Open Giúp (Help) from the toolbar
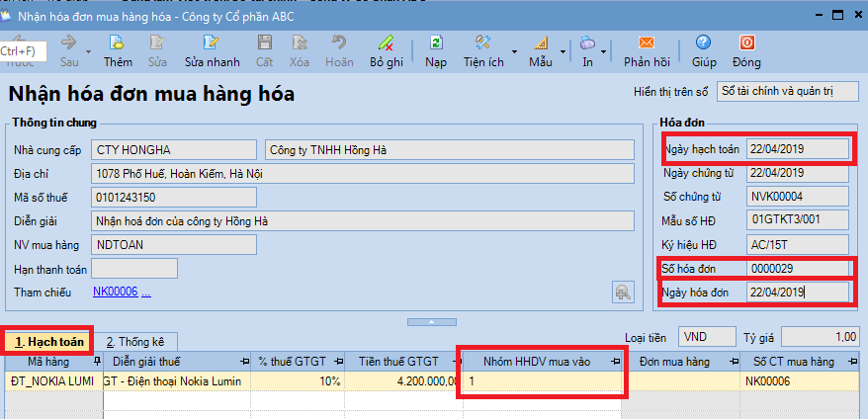The width and height of the screenshot is (868, 419). tap(704, 49)
